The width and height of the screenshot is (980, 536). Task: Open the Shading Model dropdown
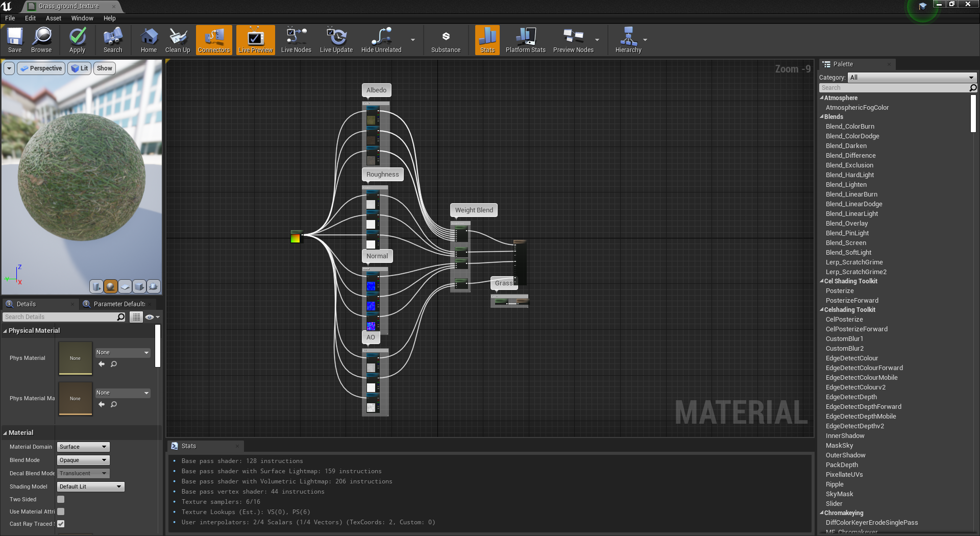pyautogui.click(x=90, y=486)
